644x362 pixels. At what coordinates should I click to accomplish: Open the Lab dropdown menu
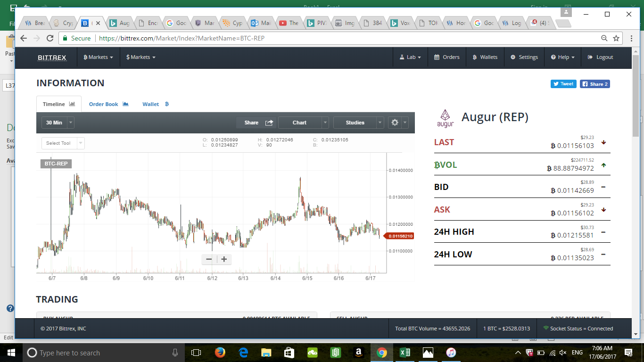(410, 57)
